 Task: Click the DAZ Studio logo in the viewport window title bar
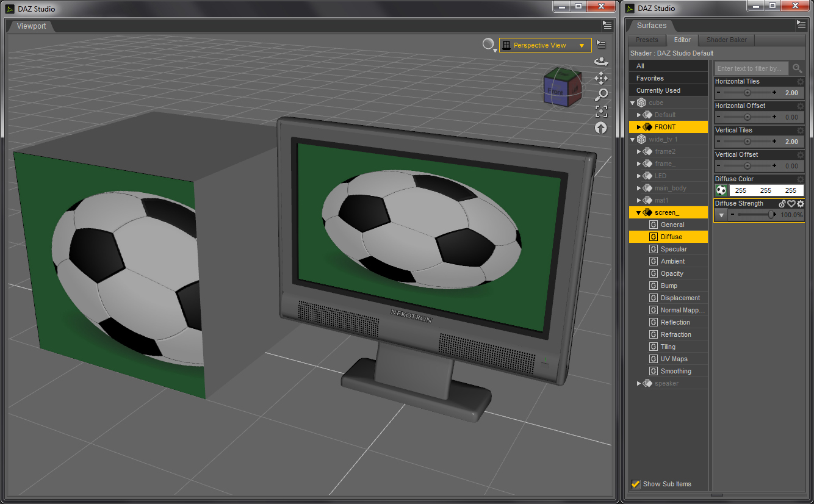(10, 8)
